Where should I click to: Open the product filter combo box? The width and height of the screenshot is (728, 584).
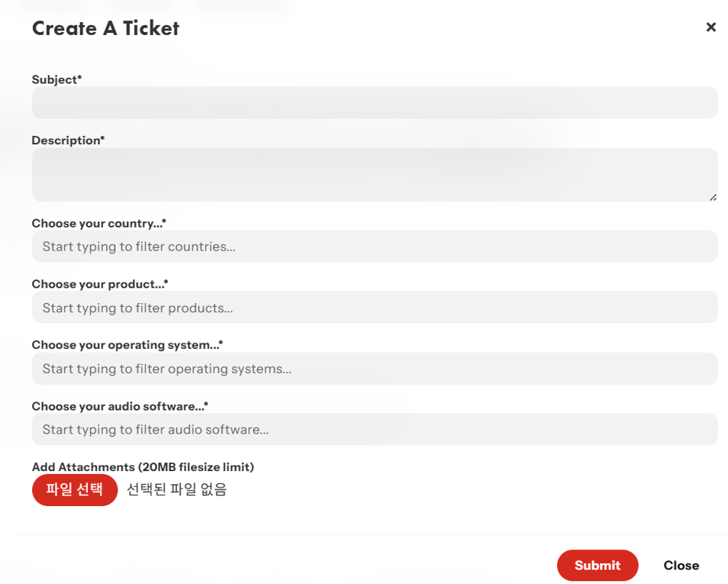374,308
